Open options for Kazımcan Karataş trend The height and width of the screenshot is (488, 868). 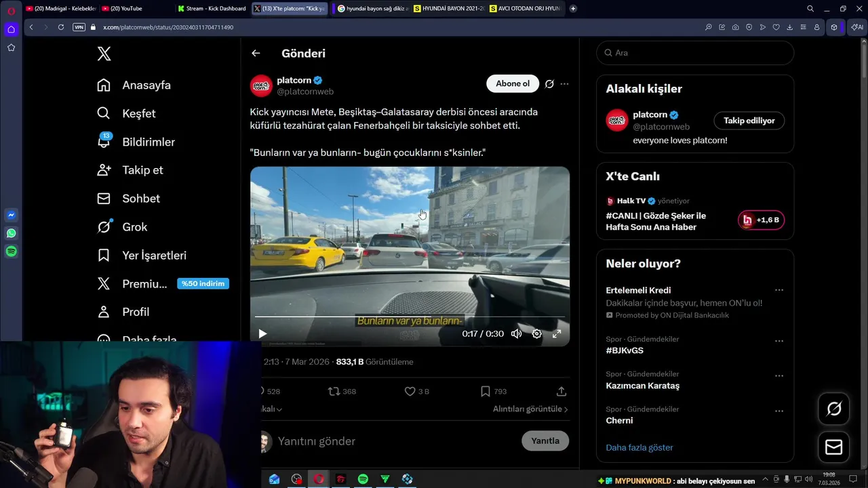click(779, 376)
